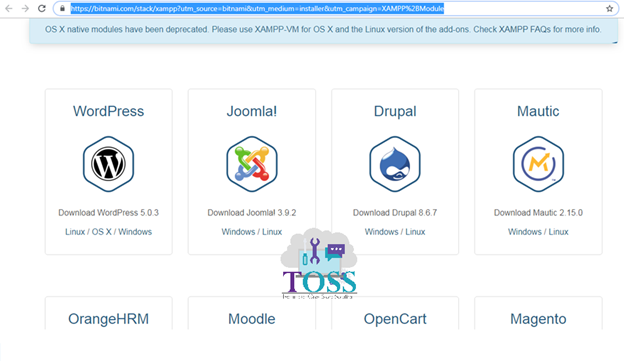This screenshot has width=624, height=361.
Task: Open the Mautic card title
Action: point(538,111)
